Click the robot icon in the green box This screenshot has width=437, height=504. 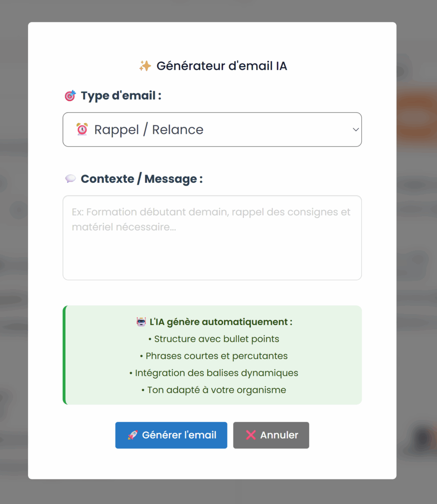coord(141,322)
